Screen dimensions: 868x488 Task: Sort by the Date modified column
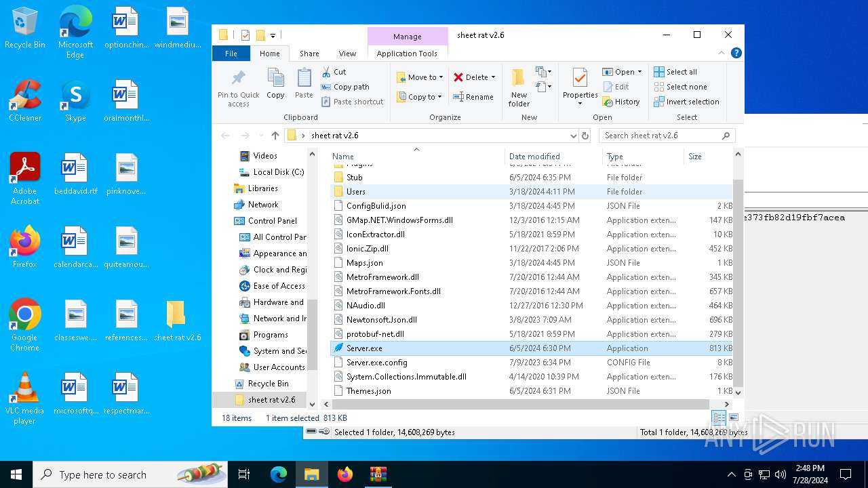[554, 156]
